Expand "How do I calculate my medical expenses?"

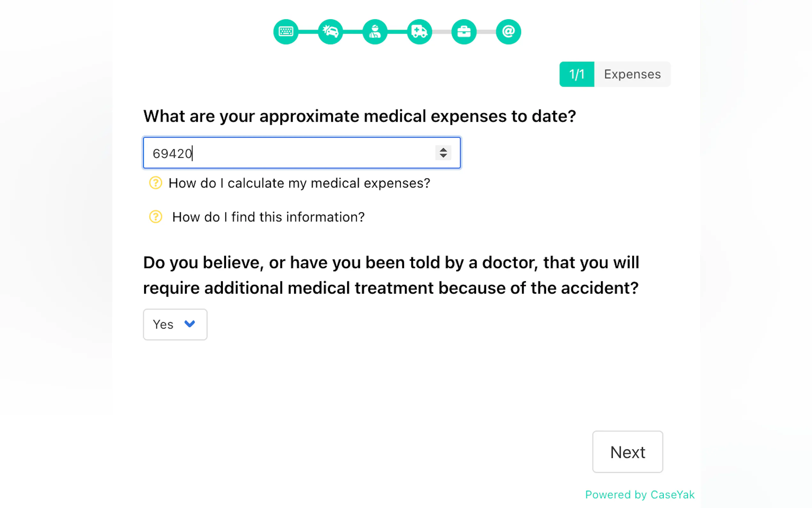pyautogui.click(x=299, y=183)
